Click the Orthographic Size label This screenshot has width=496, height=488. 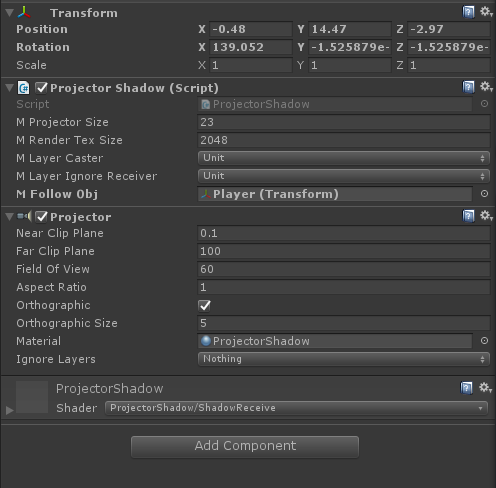click(x=67, y=323)
